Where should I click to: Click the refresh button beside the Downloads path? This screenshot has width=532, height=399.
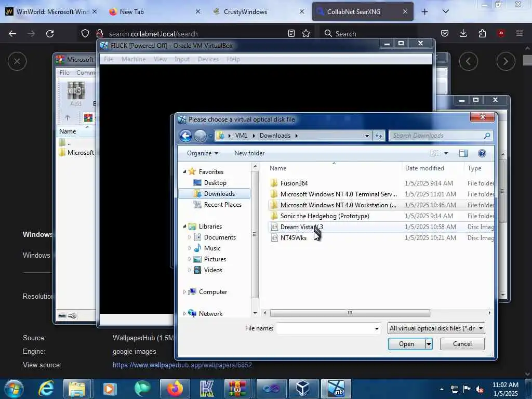379,136
